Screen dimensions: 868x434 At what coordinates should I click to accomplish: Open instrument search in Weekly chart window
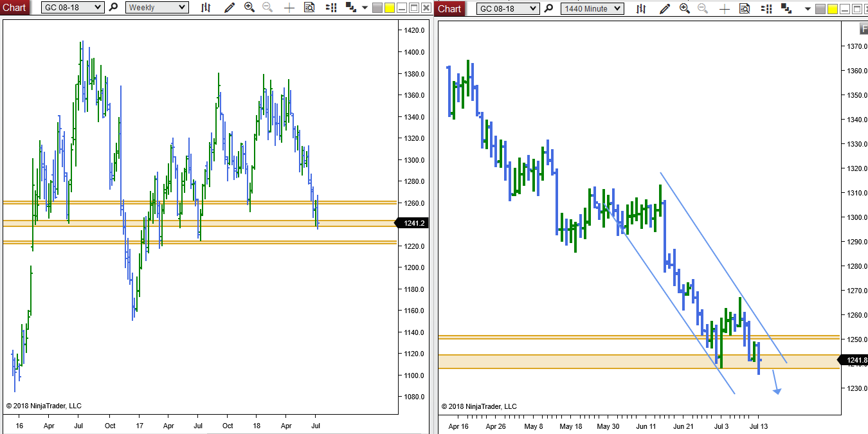tap(113, 8)
